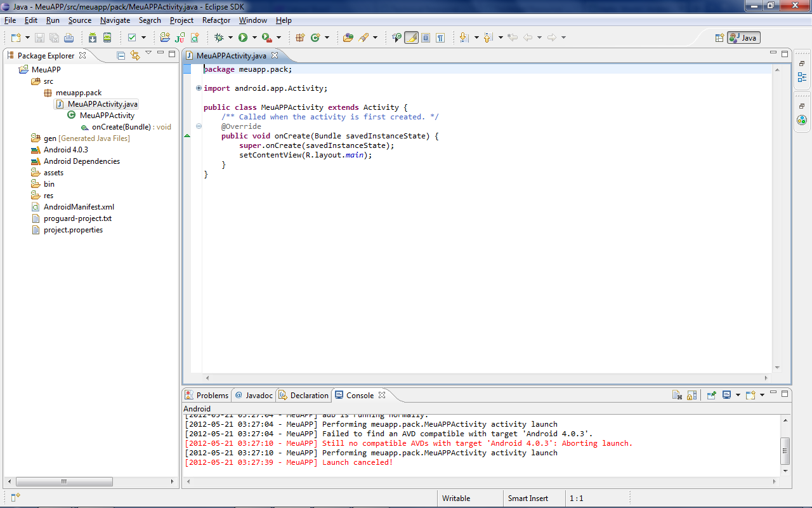This screenshot has height=508, width=812.
Task: Toggle Link with Editor in Package Explorer
Action: [x=134, y=55]
